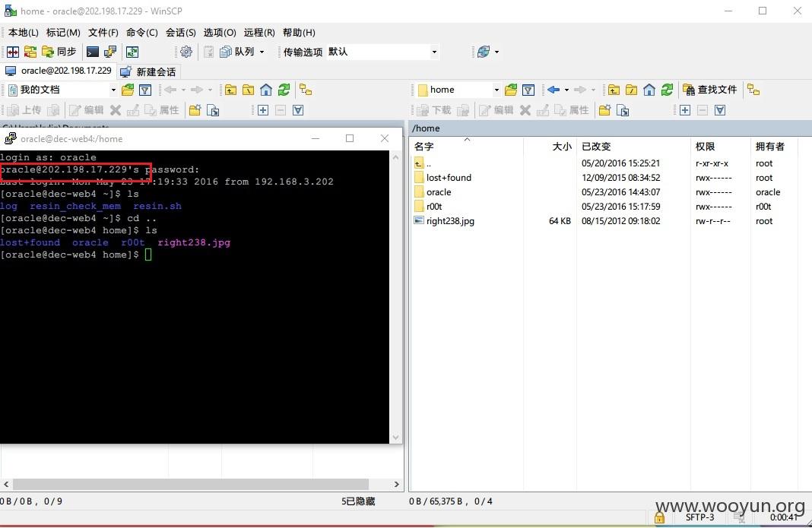Image resolution: width=812 pixels, height=528 pixels.
Task: Select the oracle@202.198.17.229 session tab
Action: coord(58,71)
